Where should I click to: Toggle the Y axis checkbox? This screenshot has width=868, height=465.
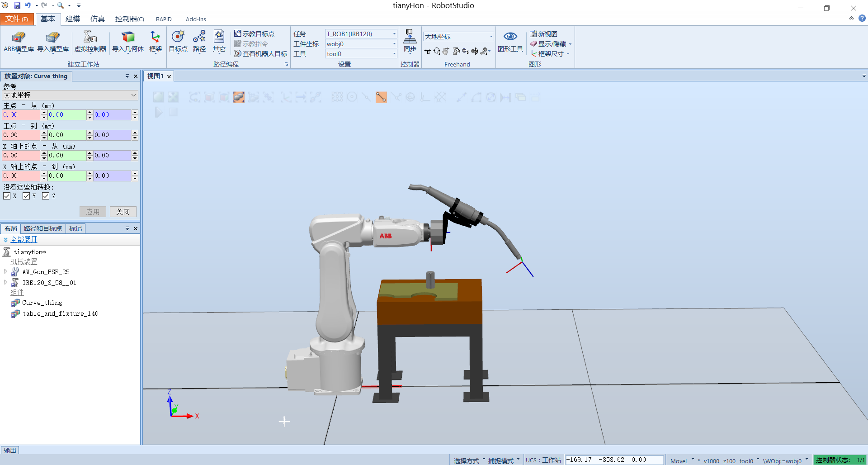point(26,196)
